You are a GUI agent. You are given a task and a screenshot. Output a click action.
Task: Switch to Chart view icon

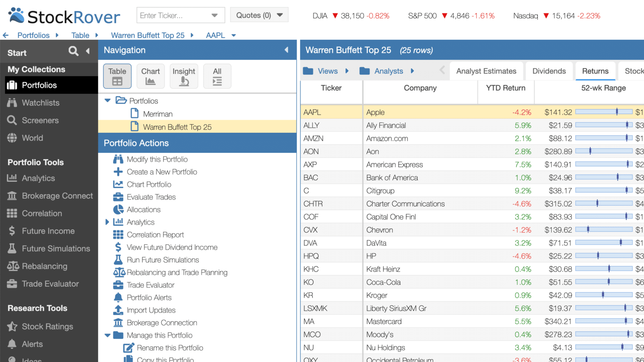point(151,76)
